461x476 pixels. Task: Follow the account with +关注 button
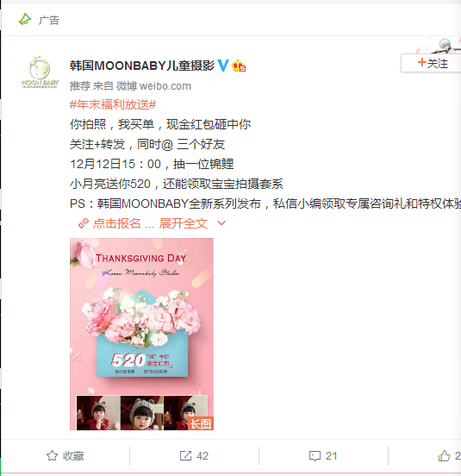(432, 64)
